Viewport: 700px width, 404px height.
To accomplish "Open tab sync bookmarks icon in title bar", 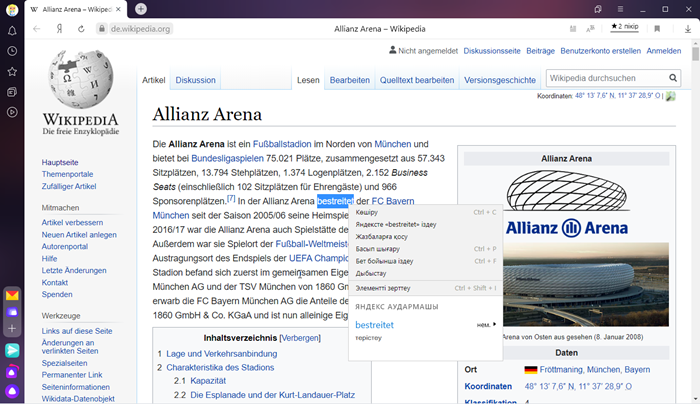I will (598, 9).
